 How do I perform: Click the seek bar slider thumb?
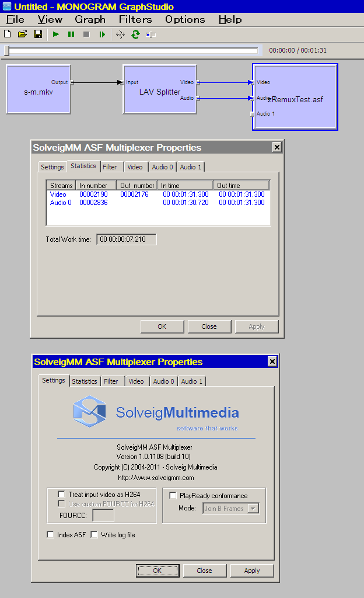[6, 51]
